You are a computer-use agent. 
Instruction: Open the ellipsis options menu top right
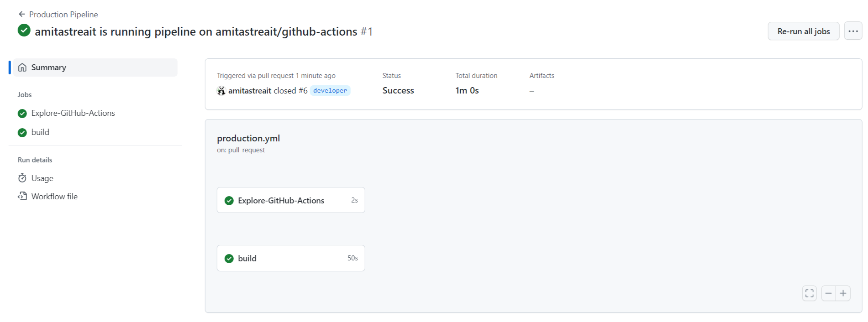point(853,31)
